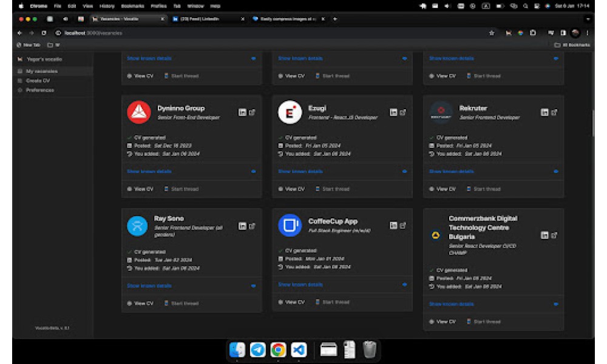Viewport: 607px width, 364px height.
Task: Open a new browser tab
Action: coord(335,19)
